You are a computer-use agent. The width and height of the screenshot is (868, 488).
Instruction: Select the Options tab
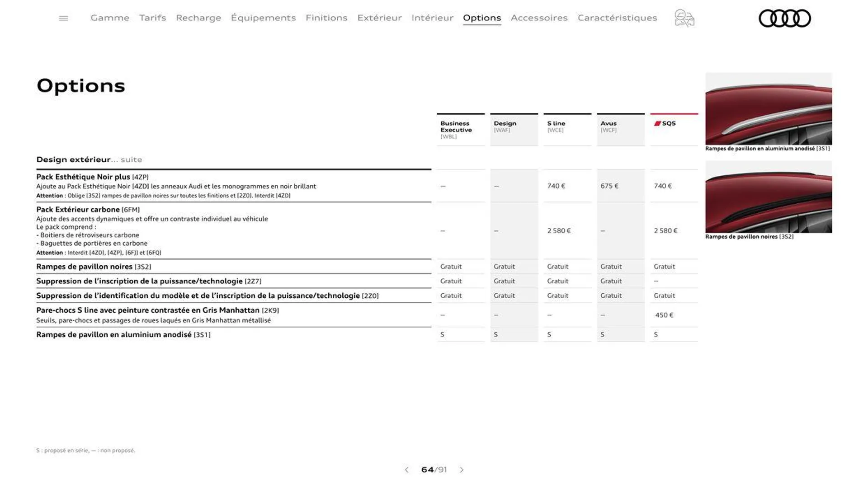point(482,18)
